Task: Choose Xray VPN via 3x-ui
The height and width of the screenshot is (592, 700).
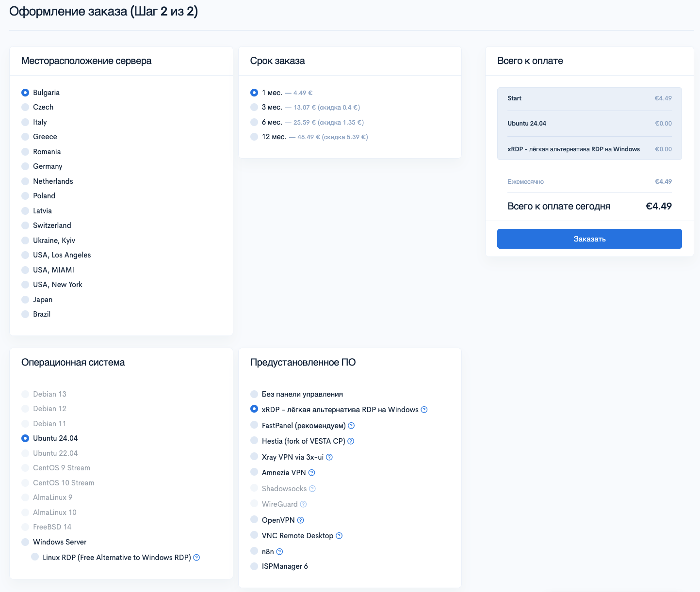Action: click(254, 456)
